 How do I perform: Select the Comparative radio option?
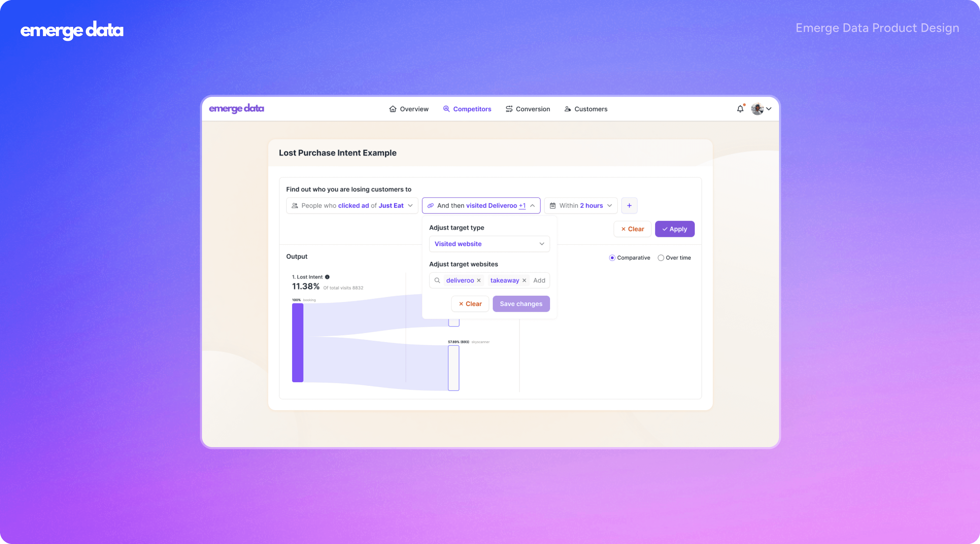[x=612, y=258]
